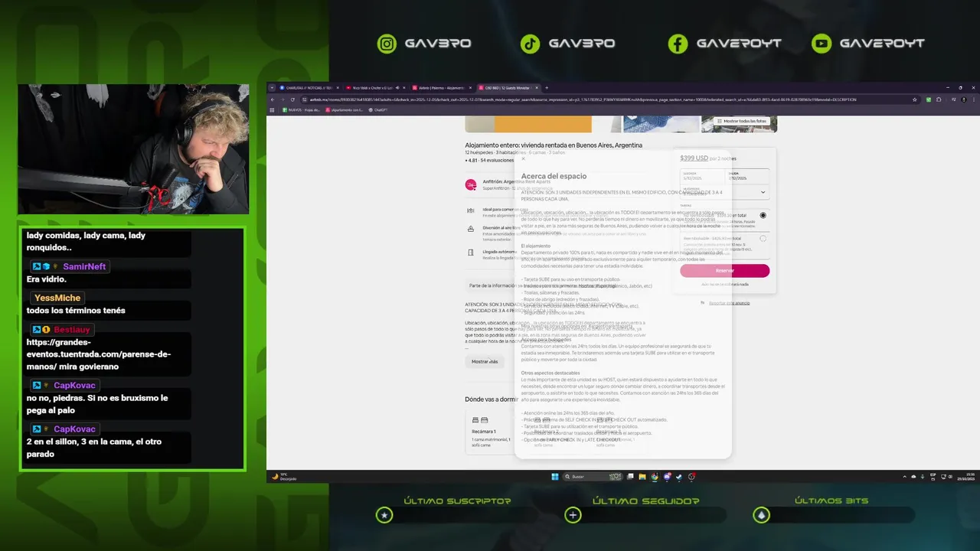Screen dimensions: 980x551
Task: Click the Último Suscriptor star icon
Action: 384,515
